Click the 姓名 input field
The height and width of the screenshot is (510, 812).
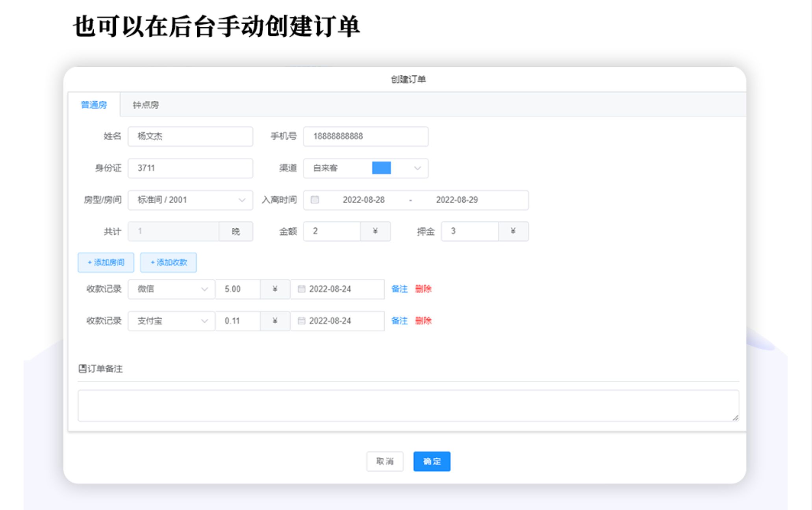[x=190, y=136]
